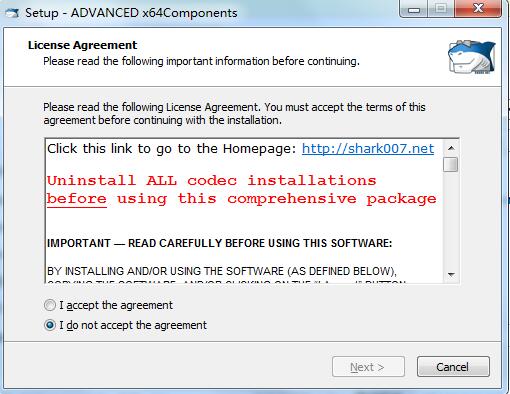This screenshot has width=510, height=394.
Task: Click the license text scroll-up arrow
Action: (x=451, y=148)
